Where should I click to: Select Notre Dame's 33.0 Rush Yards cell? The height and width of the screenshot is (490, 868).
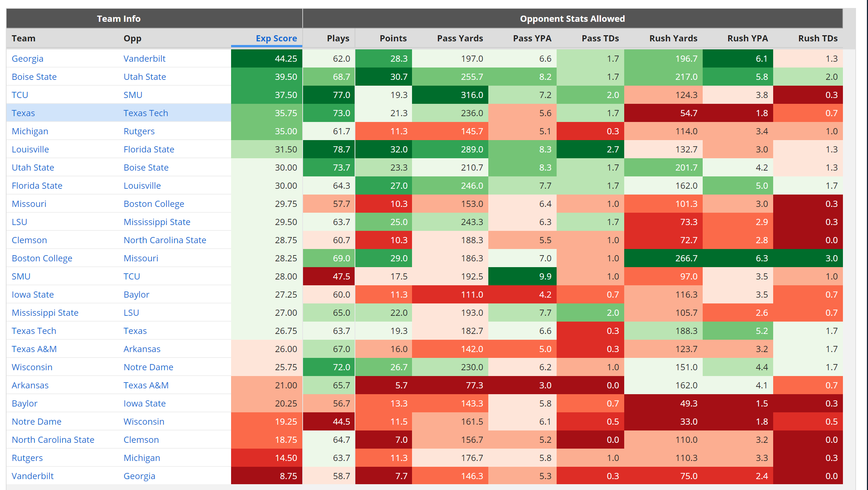coord(663,421)
